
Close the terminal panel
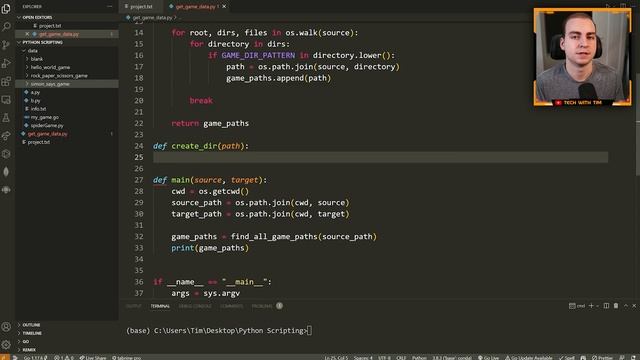[634, 306]
